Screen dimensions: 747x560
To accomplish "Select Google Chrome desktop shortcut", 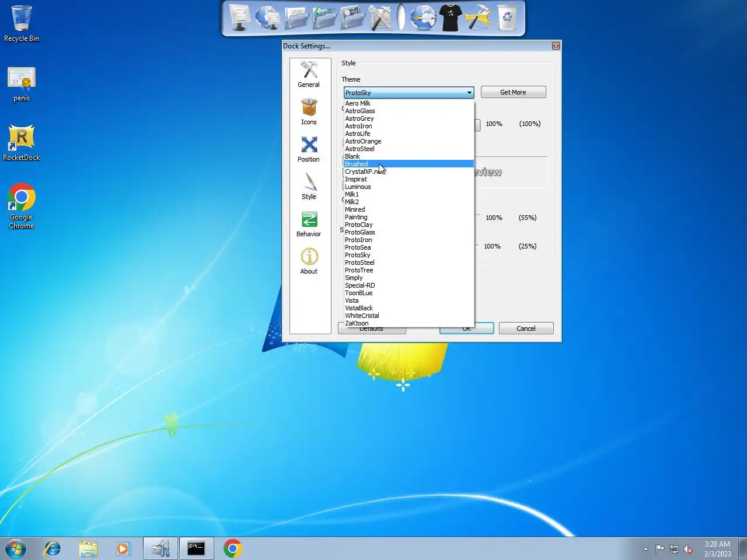I will click(x=22, y=206).
